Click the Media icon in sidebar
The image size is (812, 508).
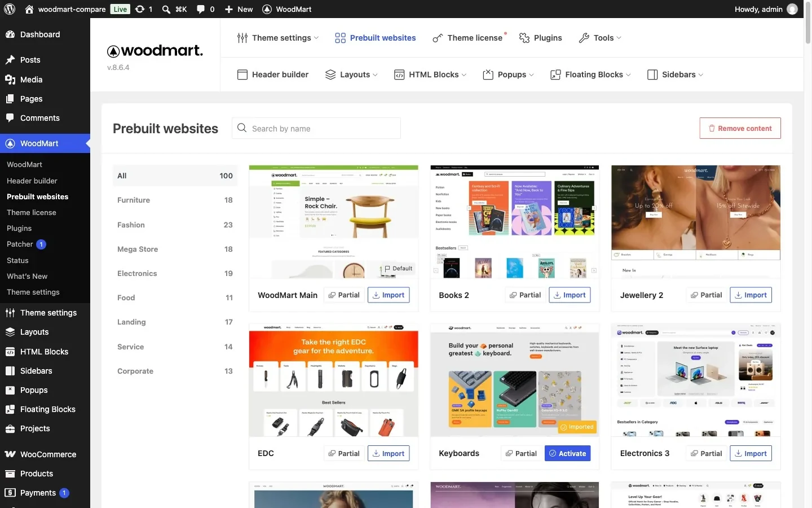(10, 80)
